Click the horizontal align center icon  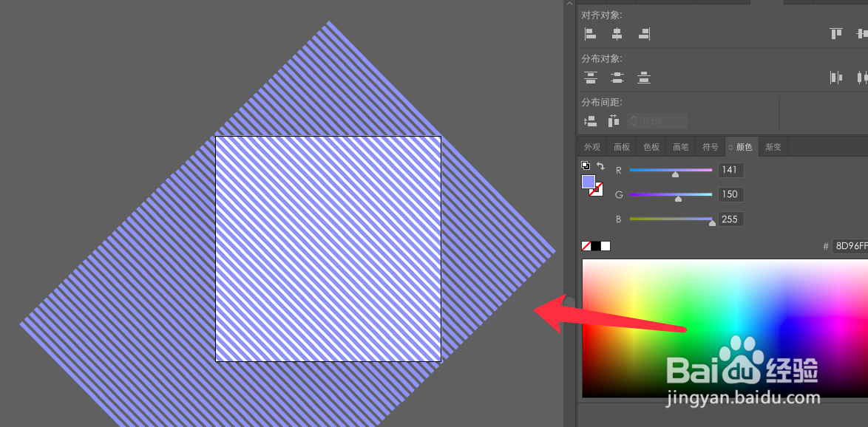tap(617, 34)
